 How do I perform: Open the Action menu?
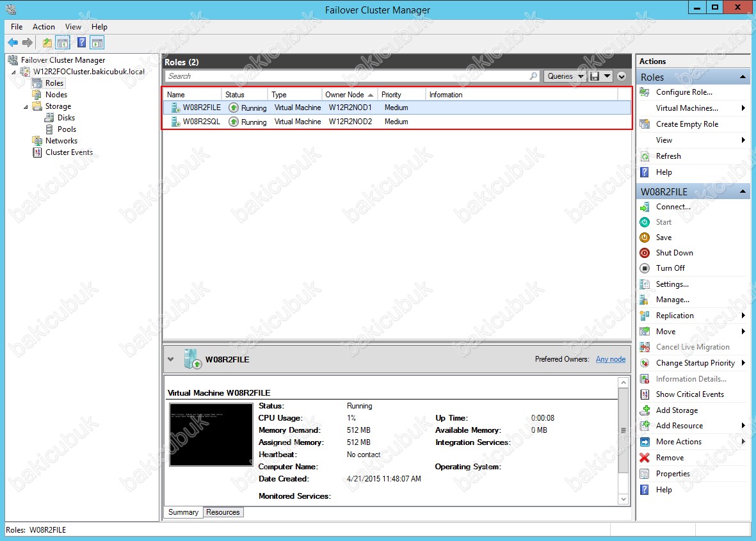tap(44, 27)
